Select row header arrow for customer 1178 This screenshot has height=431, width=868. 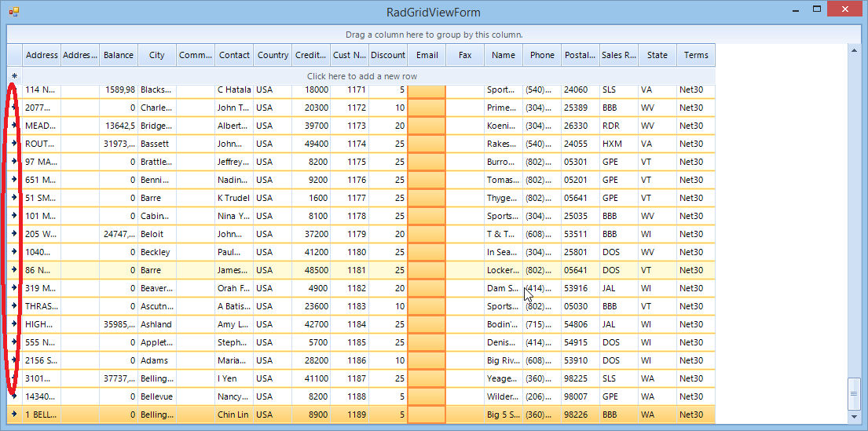coord(14,216)
